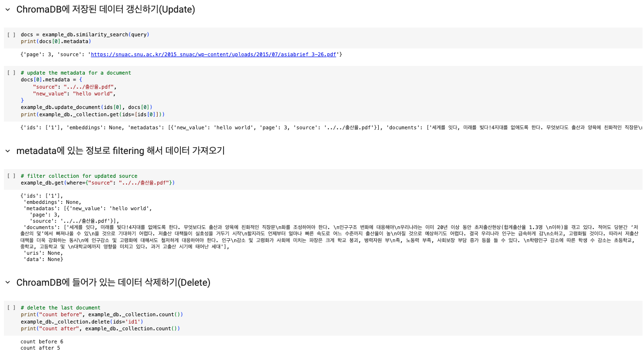This screenshot has width=644, height=355.
Task: Click the output line "{'ids': ['1']," of filter cell
Action: [x=42, y=196]
